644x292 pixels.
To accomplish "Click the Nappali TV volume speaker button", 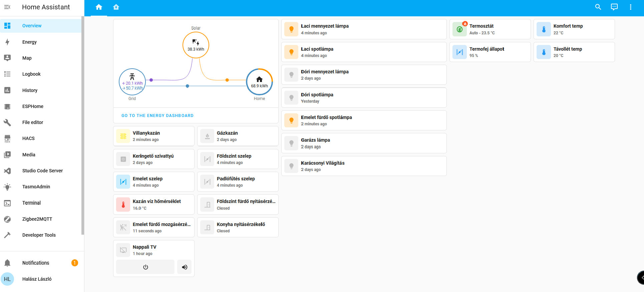I will (185, 267).
